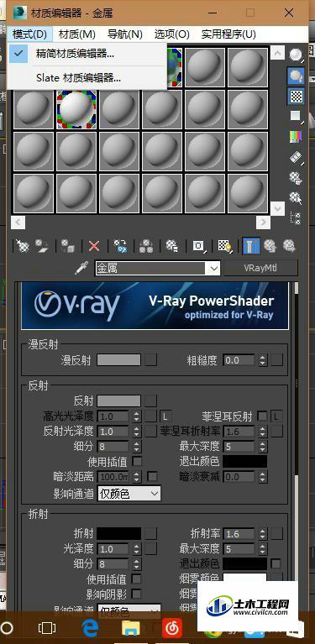Choose Slate 材质编辑器... menu entry
Viewport: 315px width, 644px height.
[87, 77]
